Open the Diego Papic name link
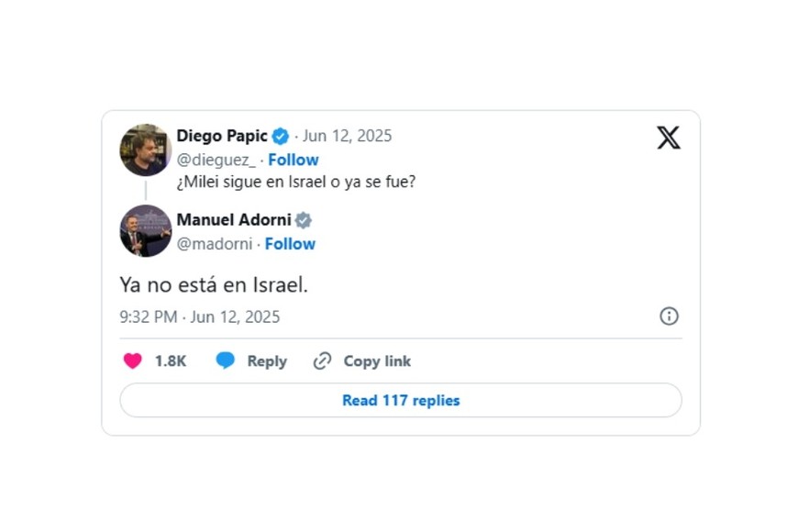Viewport: 798px width, 532px height. coord(222,136)
